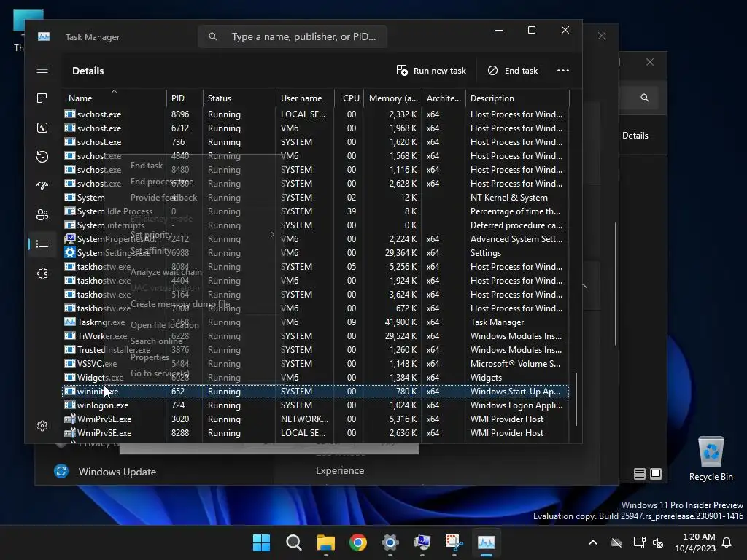Choose Go to service(s) in context menu

[160, 373]
